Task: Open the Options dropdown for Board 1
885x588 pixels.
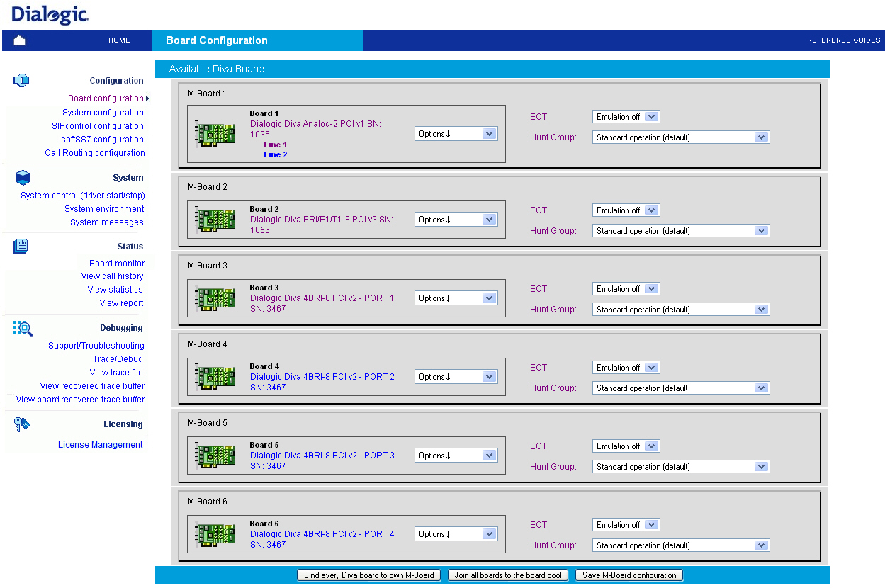Action: [x=456, y=133]
